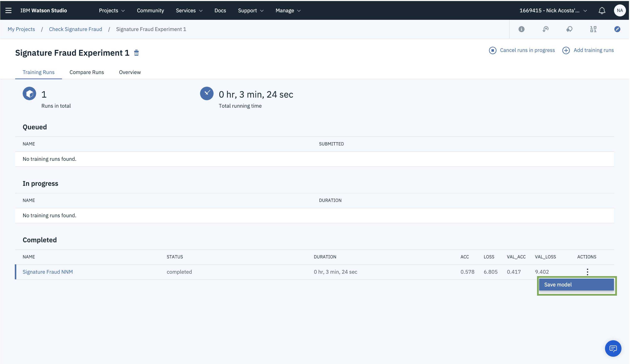
Task: Click the SUBMITTED column header
Action: pos(331,144)
